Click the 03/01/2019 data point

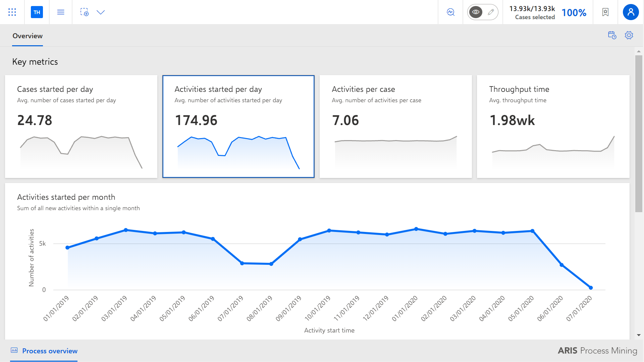pyautogui.click(x=126, y=230)
